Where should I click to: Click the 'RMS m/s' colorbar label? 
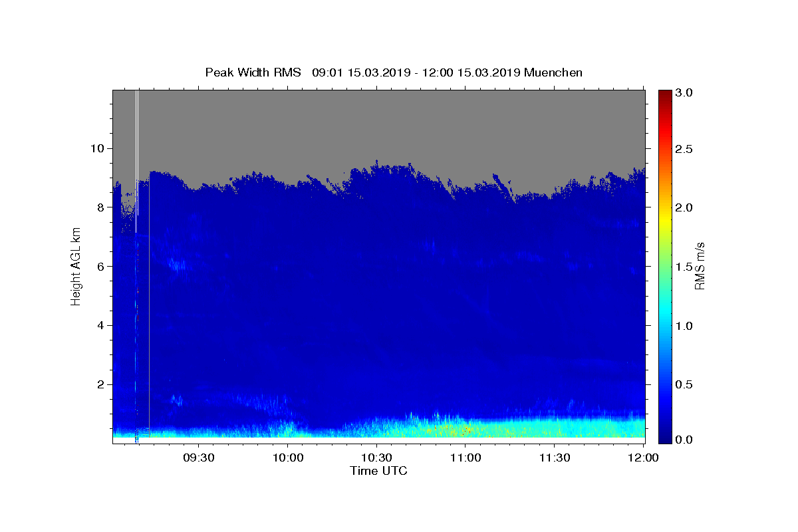pos(700,266)
